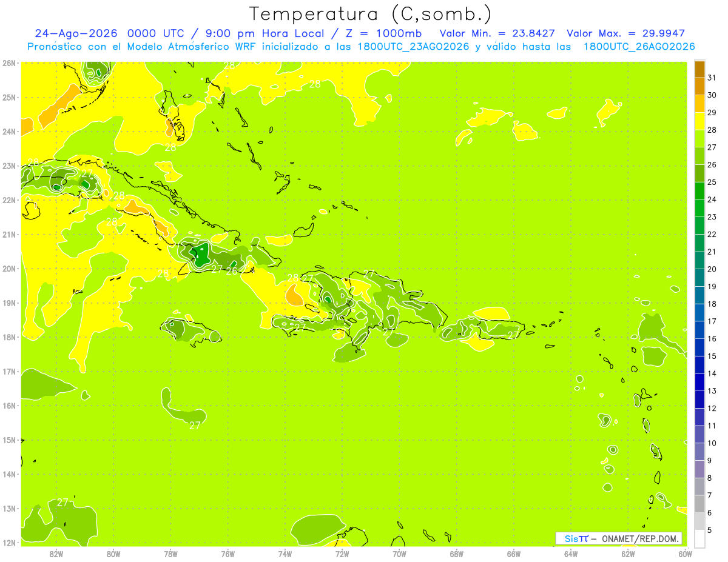Viewport: 728px width, 562px height.
Task: Click the pressure level 'Z = 1000mb'
Action: point(384,33)
